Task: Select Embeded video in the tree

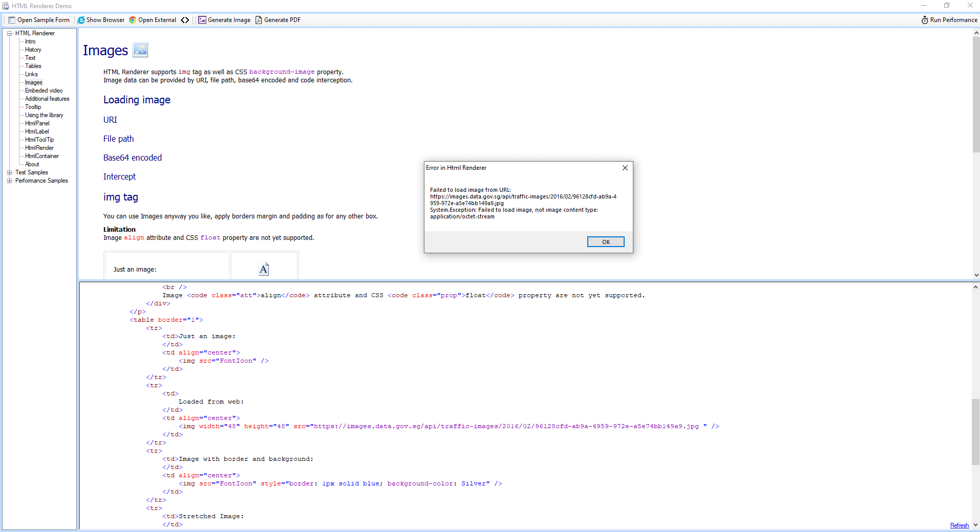Action: [44, 91]
